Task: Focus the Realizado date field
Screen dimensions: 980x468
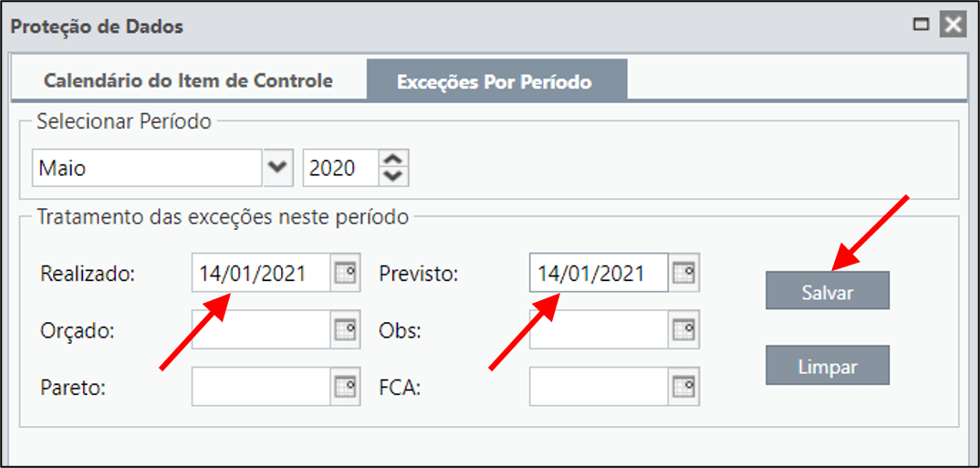Action: [x=261, y=273]
